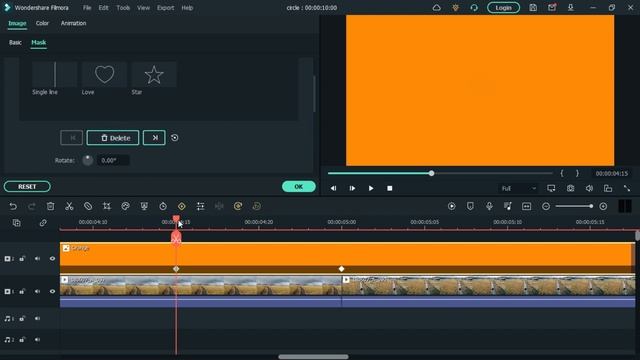Switch to the Animation tab

(73, 23)
